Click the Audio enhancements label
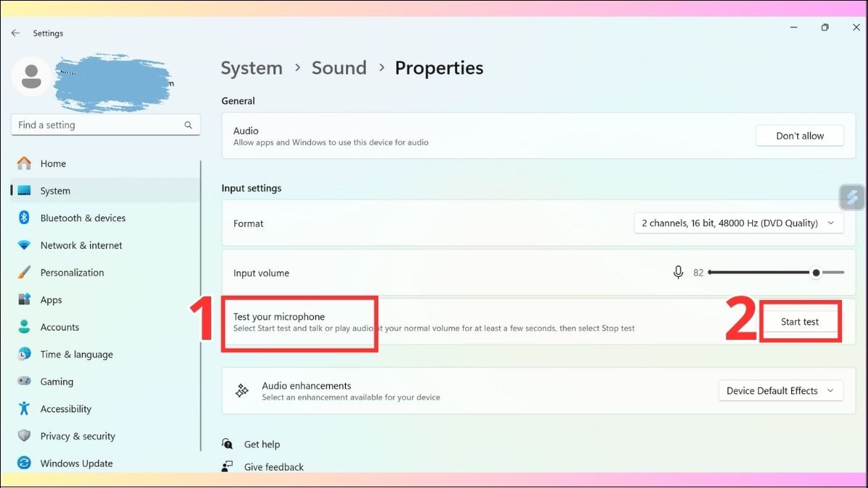 pos(307,385)
